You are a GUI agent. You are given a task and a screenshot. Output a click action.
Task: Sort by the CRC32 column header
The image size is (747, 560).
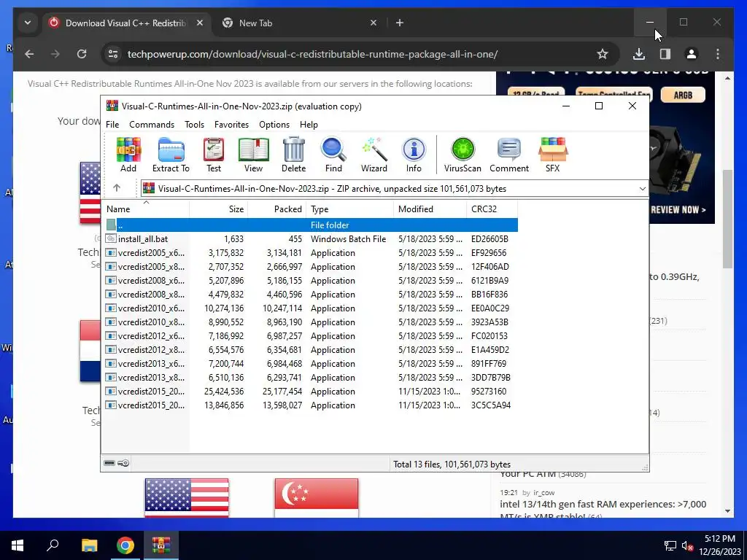(492, 209)
